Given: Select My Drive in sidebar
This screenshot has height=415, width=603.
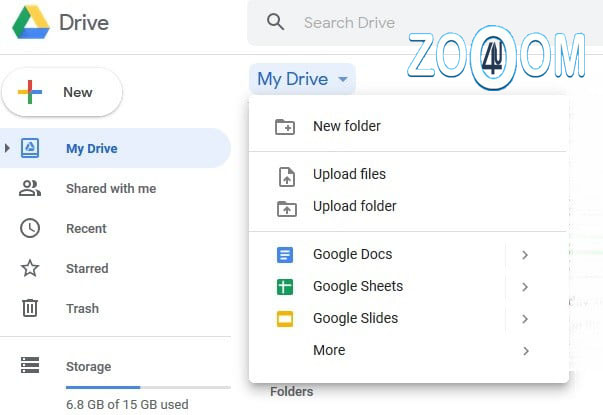Looking at the screenshot, I should 115,148.
